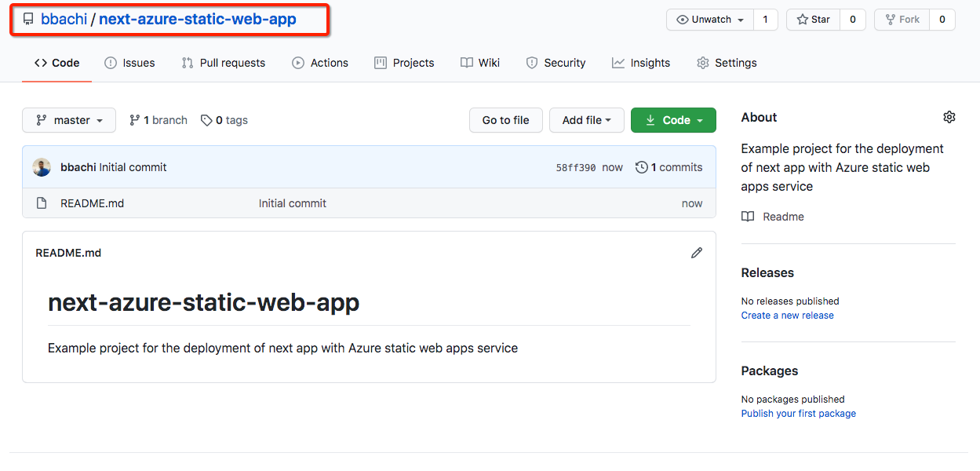Image resolution: width=980 pixels, height=471 pixels.
Task: Open the Projects tab
Action: pos(404,63)
